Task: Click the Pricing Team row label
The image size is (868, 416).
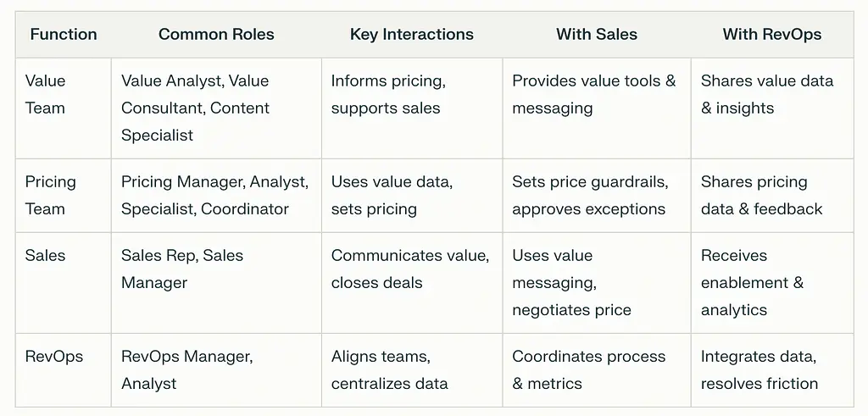Action: point(50,195)
